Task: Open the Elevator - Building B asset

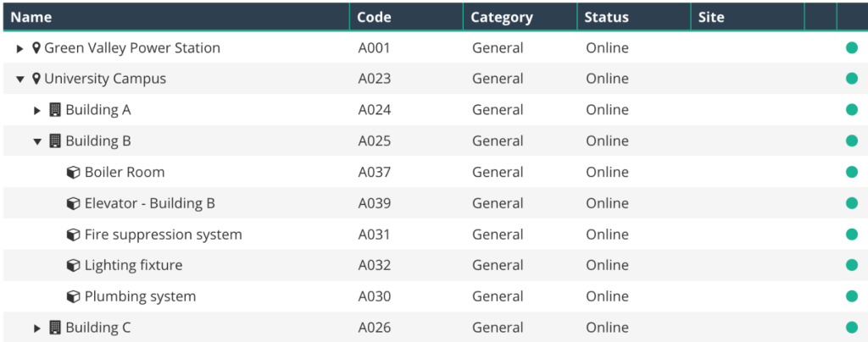Action: 149,203
